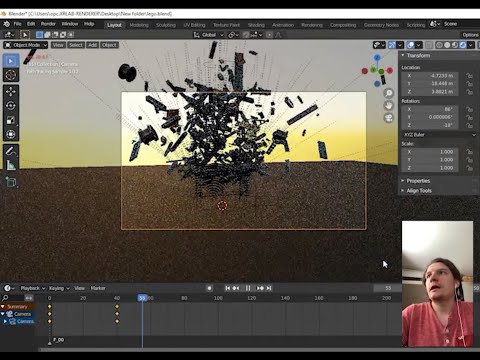Image resolution: width=480 pixels, height=360 pixels.
Task: Select the Annotate pencil tool
Action: 11,151
